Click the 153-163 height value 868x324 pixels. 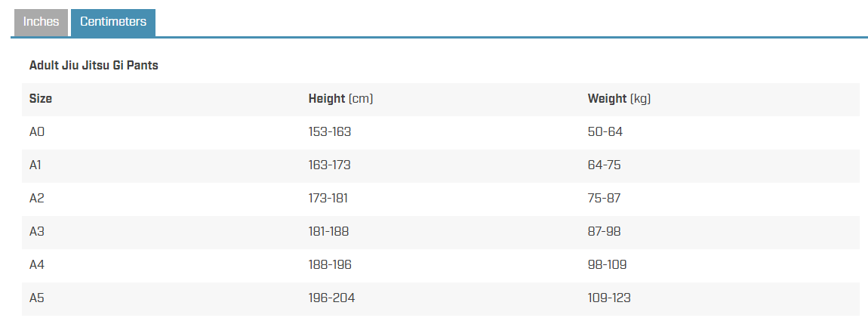coord(330,132)
